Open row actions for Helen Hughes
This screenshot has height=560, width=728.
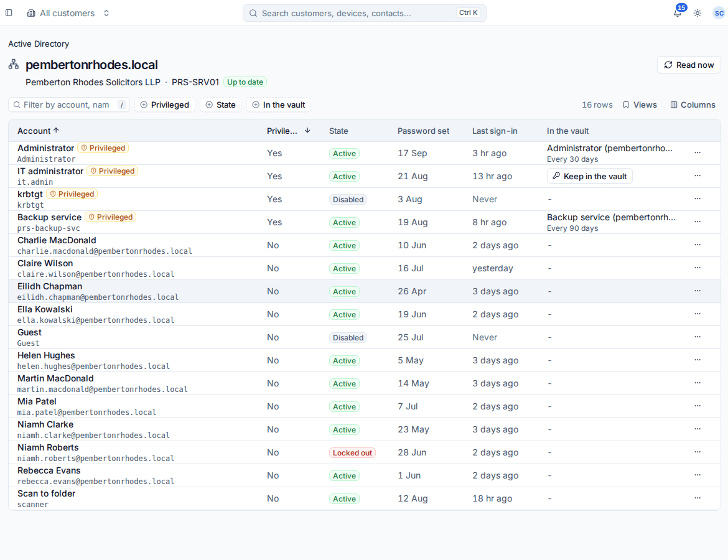click(698, 360)
